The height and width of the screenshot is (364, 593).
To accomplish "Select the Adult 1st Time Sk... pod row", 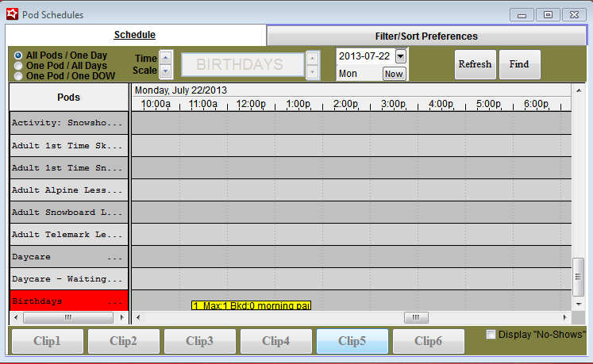I will 69,146.
